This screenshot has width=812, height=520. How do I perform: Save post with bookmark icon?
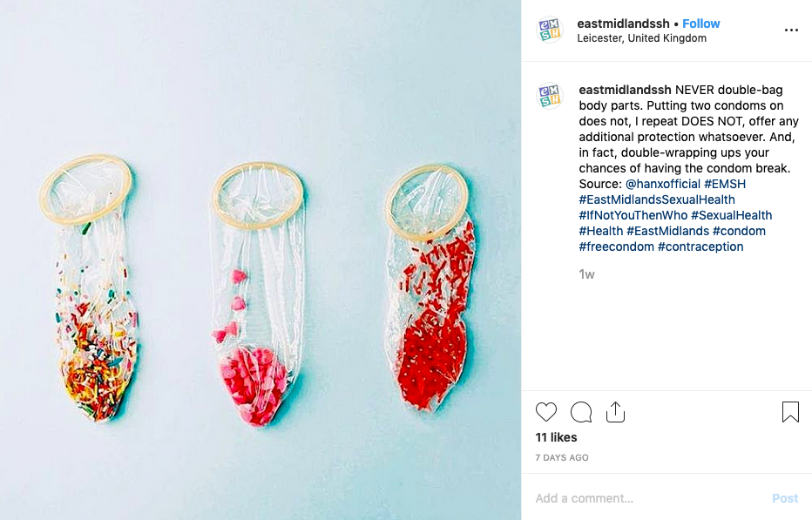pos(790,412)
